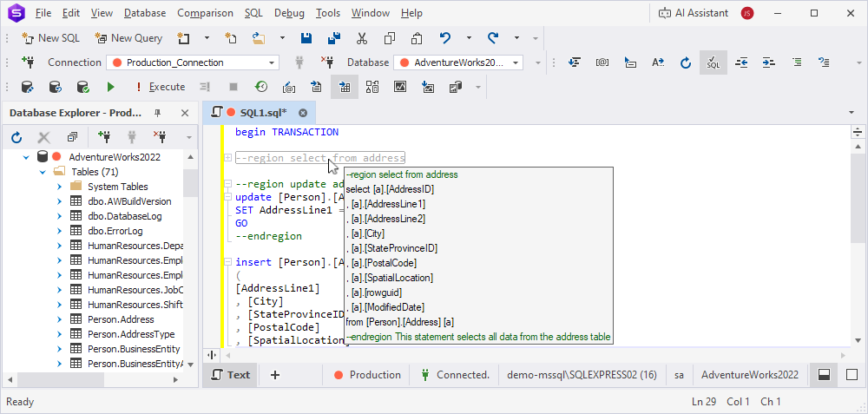Save the current document with Save icon
This screenshot has height=414, width=868.
[x=306, y=38]
